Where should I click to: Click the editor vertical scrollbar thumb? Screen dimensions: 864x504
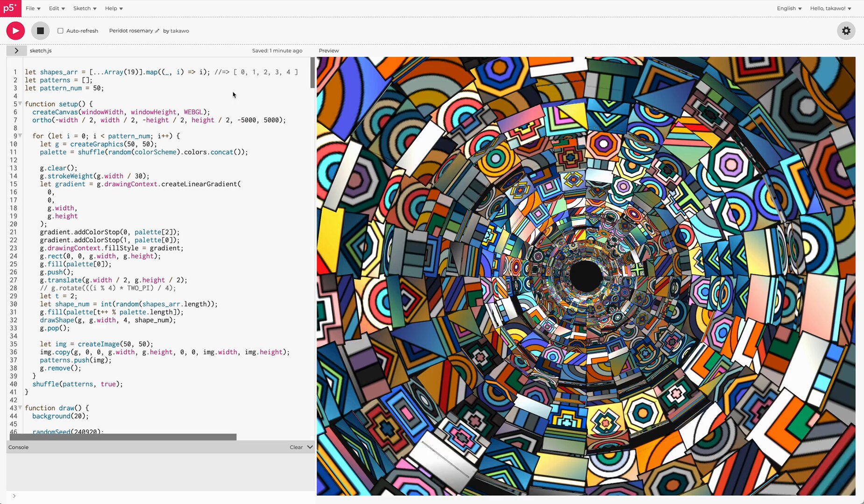[312, 73]
